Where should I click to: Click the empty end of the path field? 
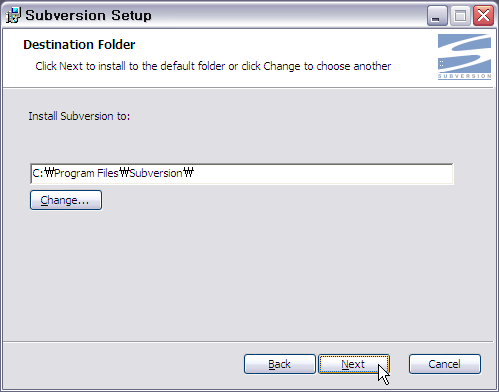[x=323, y=173]
